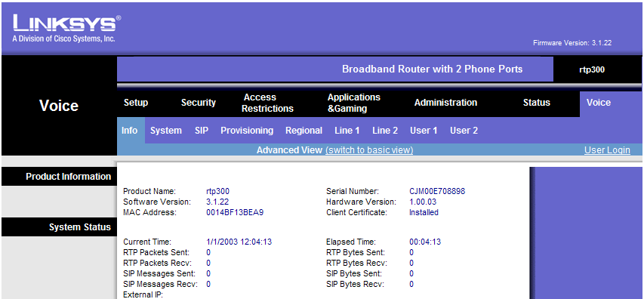This screenshot has height=299, width=644.
Task: Open Line 1 settings
Action: 347,131
